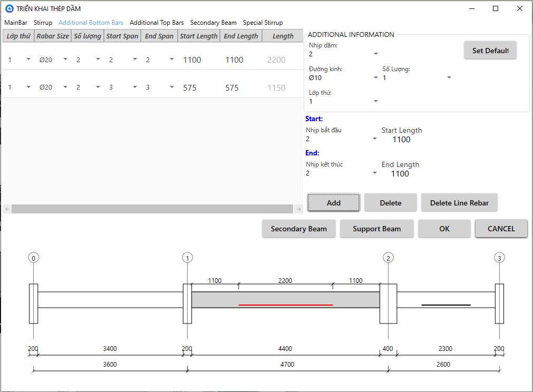Click the axis bubble labeled 3

coord(499,258)
